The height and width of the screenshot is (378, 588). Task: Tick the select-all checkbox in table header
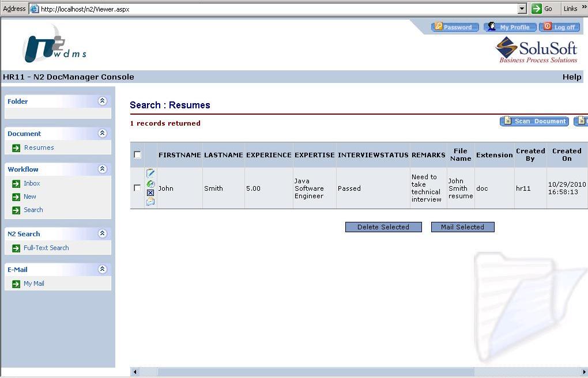(138, 154)
